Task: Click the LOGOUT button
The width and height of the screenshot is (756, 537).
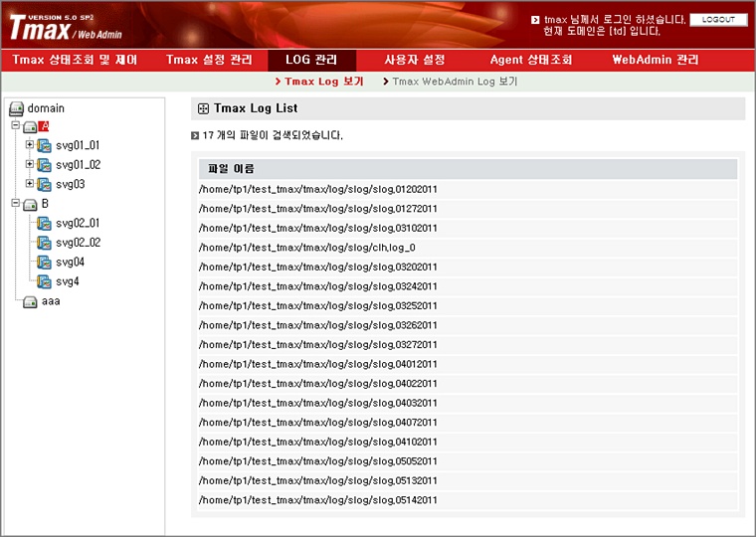Action: pyautogui.click(x=718, y=20)
